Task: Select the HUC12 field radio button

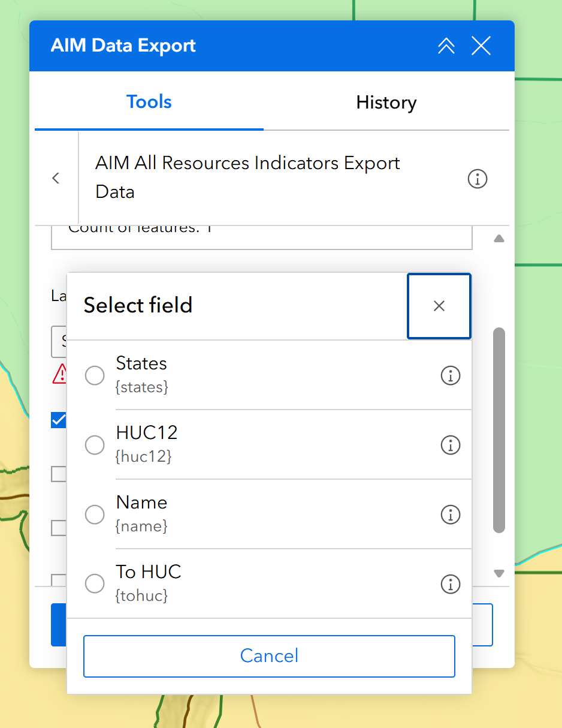Action: [95, 445]
